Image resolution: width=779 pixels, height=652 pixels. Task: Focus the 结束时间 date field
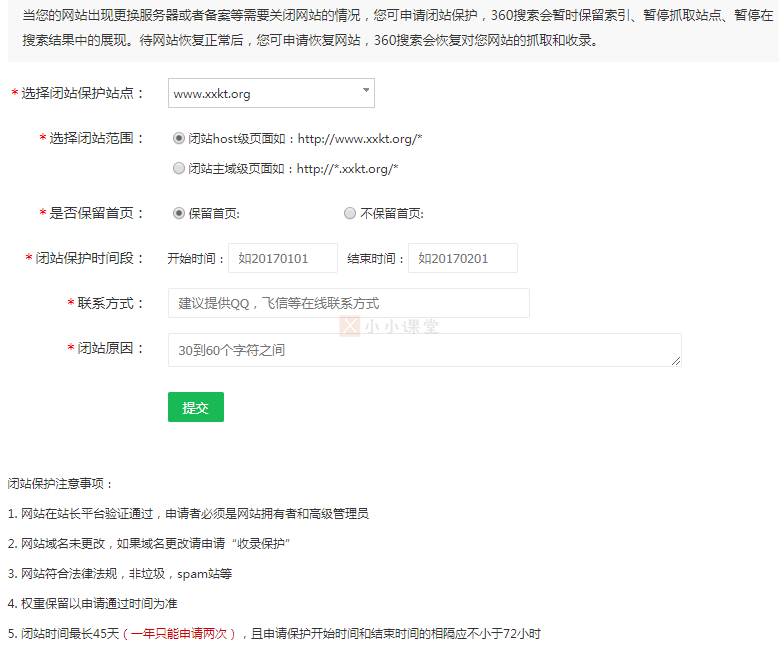tap(463, 258)
